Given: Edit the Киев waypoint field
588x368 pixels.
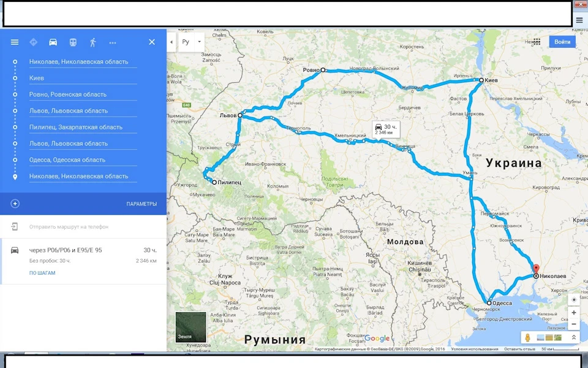Looking at the screenshot, I should (x=83, y=78).
